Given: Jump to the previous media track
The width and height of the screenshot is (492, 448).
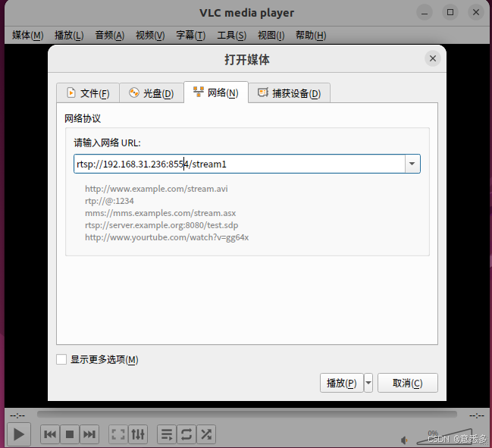Looking at the screenshot, I should (50, 434).
